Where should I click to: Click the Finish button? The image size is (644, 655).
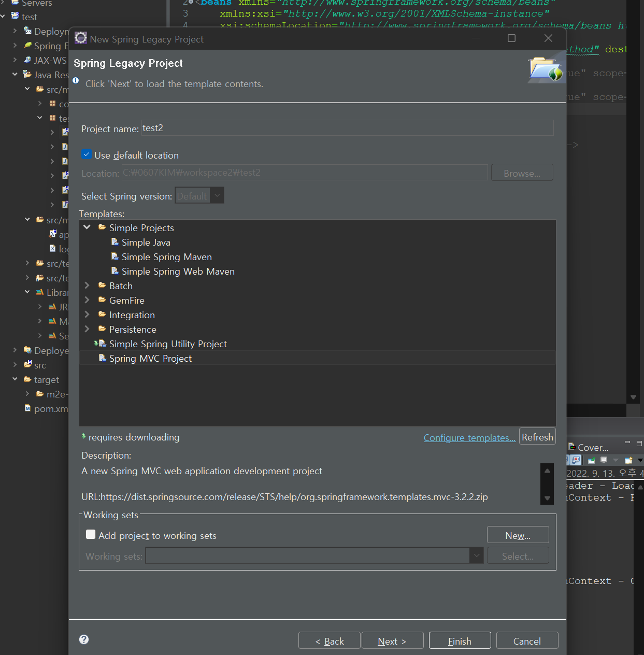click(460, 640)
